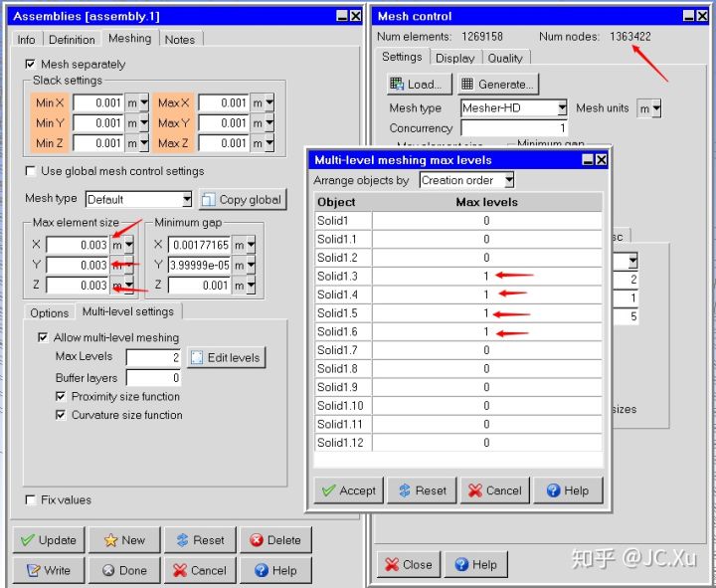The image size is (716, 588).
Task: Minimize the Mesh control window
Action: pos(688,16)
